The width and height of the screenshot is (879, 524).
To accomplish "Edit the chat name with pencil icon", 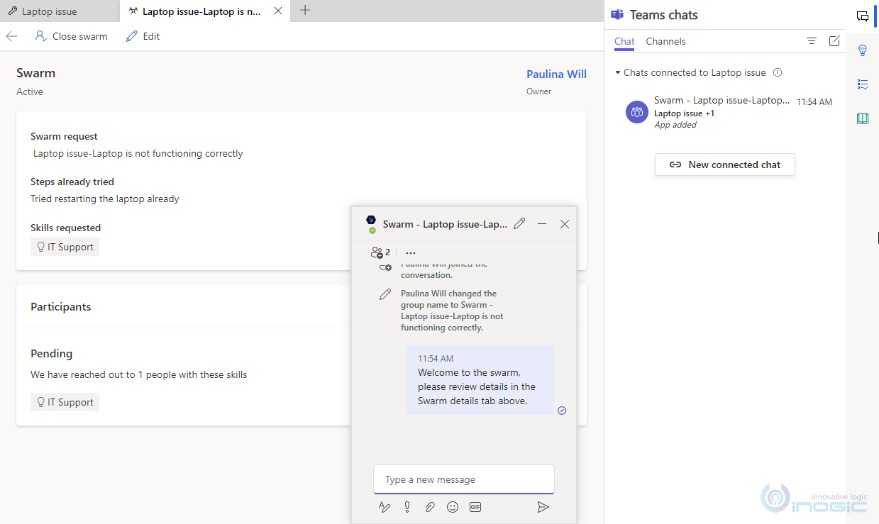I will (x=520, y=224).
